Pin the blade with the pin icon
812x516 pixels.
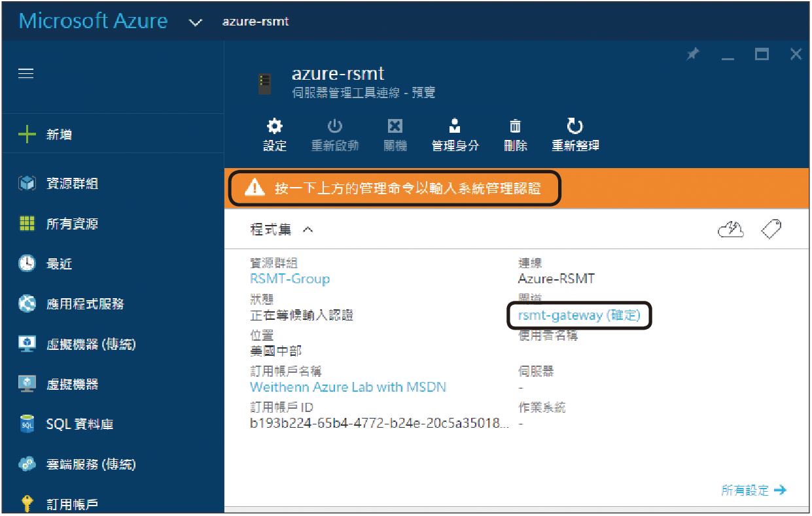click(693, 55)
